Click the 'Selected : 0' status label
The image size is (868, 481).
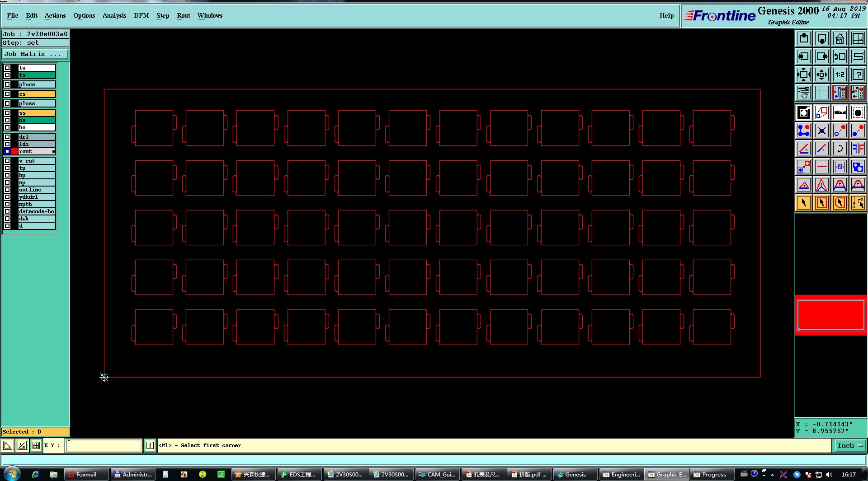(x=35, y=432)
